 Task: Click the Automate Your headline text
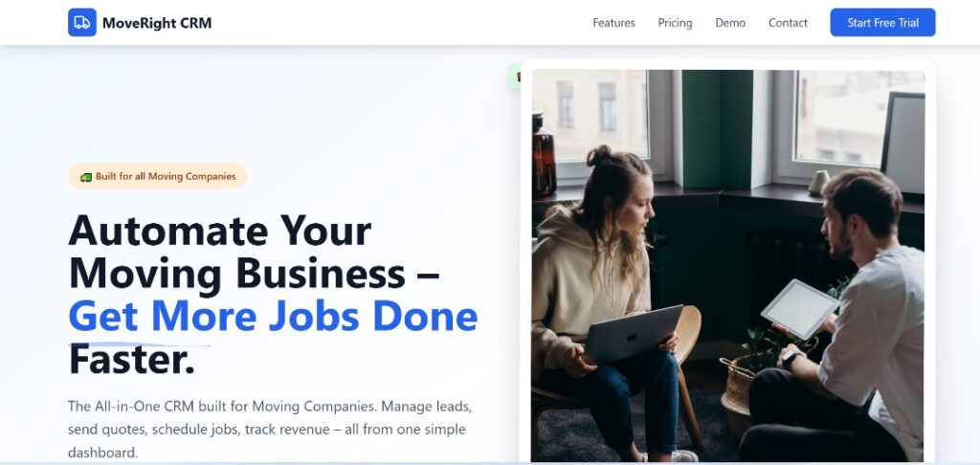(x=220, y=231)
